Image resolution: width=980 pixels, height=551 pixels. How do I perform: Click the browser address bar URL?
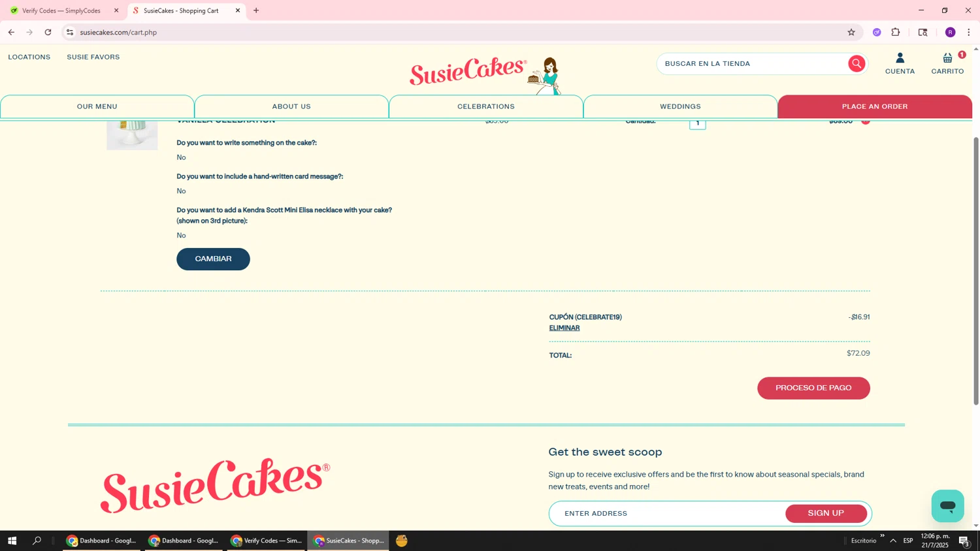(118, 32)
